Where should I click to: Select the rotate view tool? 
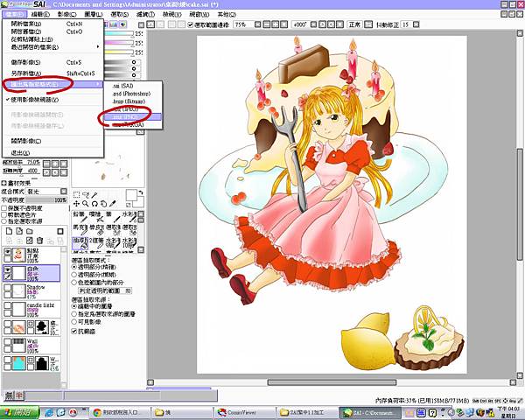[94, 203]
